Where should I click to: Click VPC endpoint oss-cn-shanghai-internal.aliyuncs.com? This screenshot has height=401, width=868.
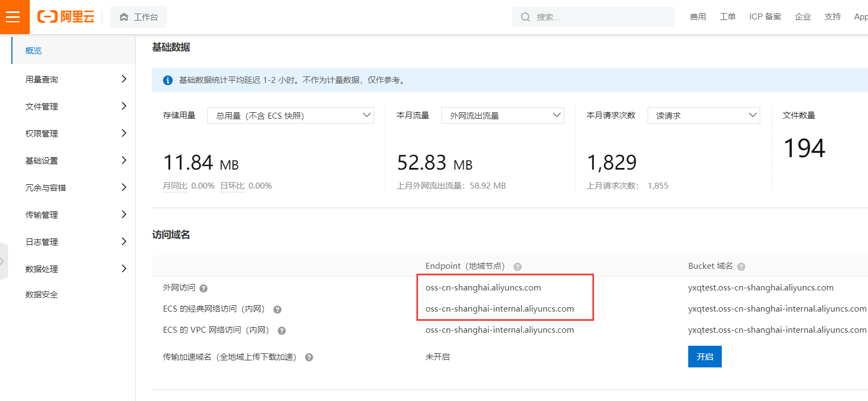tap(500, 330)
